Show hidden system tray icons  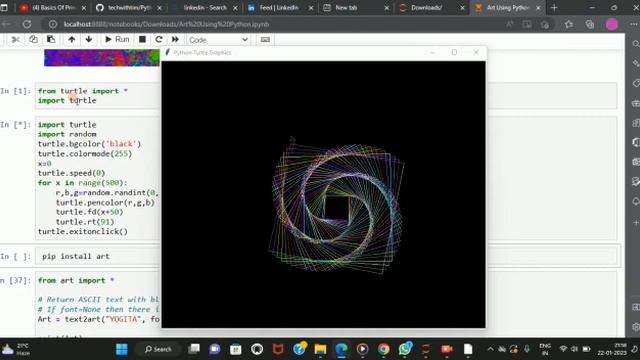[490, 349]
